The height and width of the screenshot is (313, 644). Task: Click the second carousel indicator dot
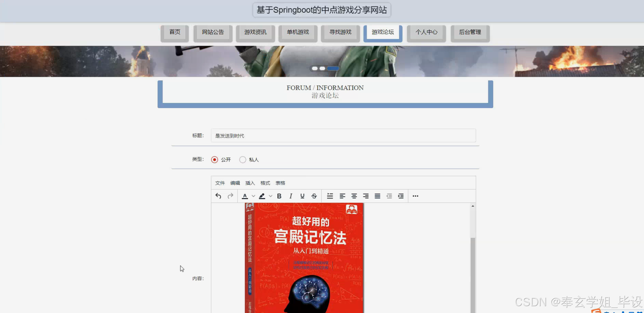tap(322, 69)
